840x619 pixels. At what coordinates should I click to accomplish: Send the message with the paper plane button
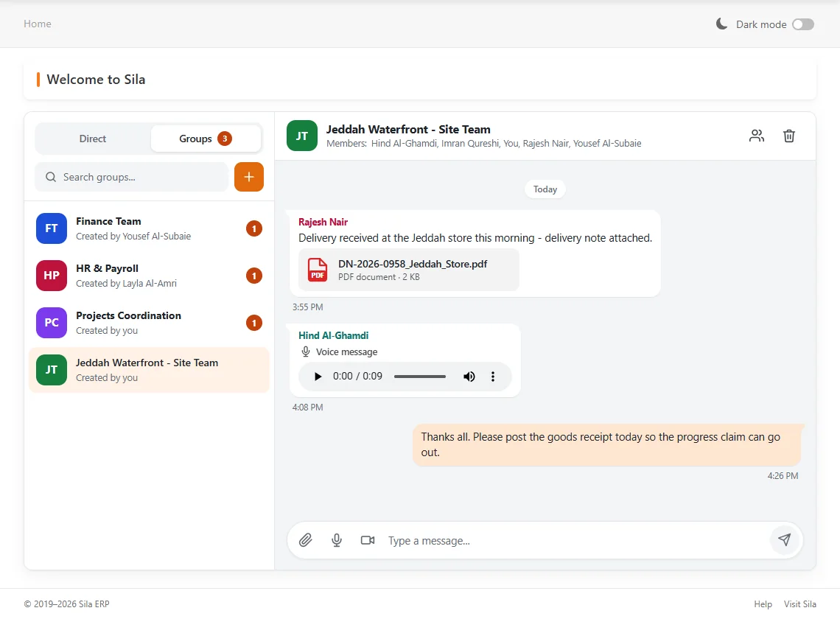784,539
